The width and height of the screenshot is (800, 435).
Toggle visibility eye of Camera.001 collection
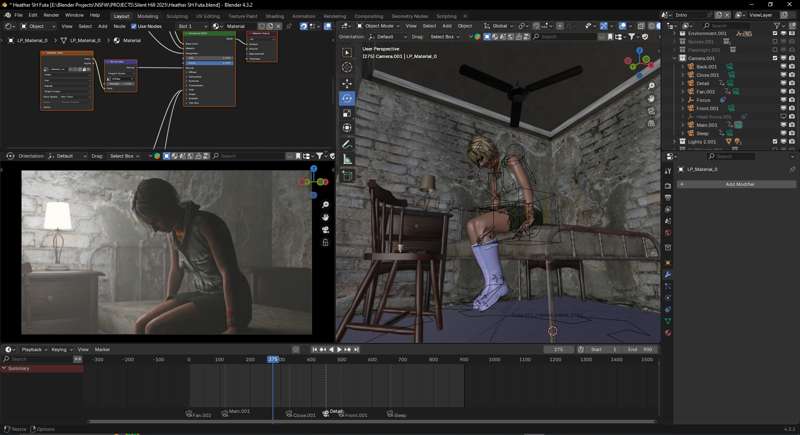tap(783, 58)
